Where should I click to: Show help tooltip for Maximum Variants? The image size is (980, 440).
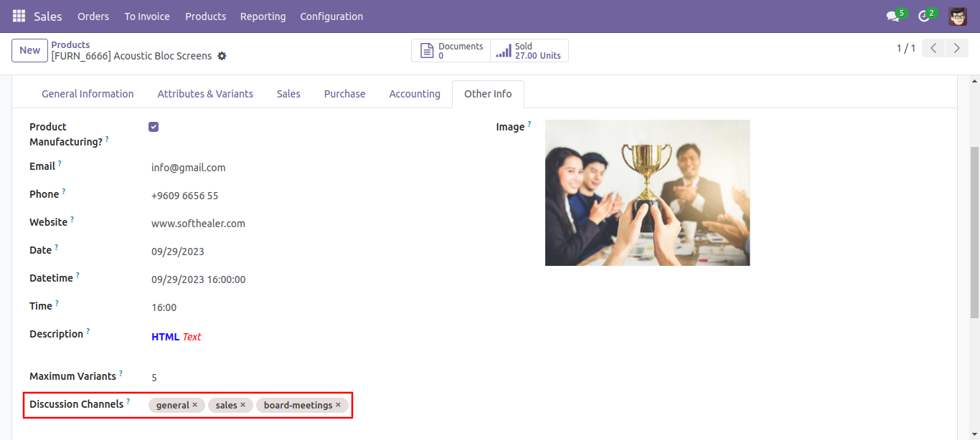[x=121, y=373]
